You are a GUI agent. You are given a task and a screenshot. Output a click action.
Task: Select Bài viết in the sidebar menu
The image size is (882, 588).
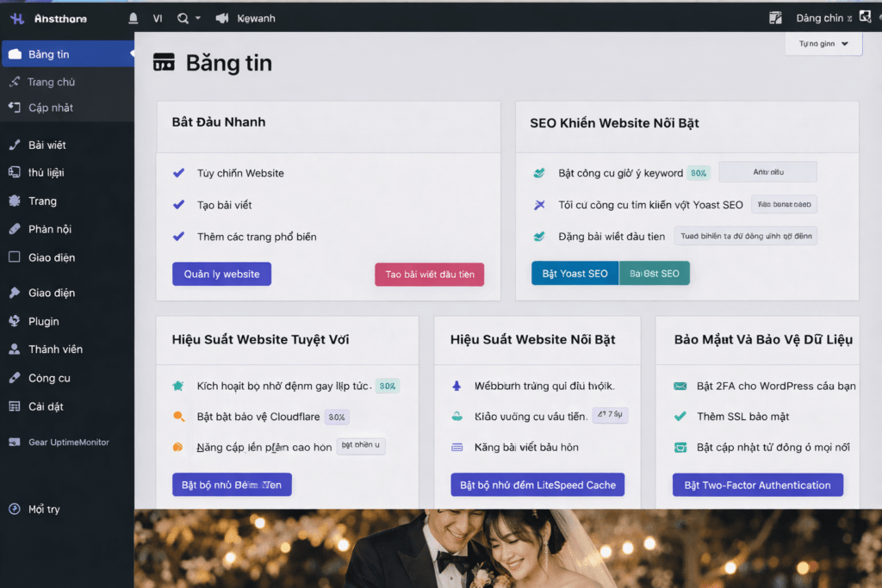[x=47, y=145]
